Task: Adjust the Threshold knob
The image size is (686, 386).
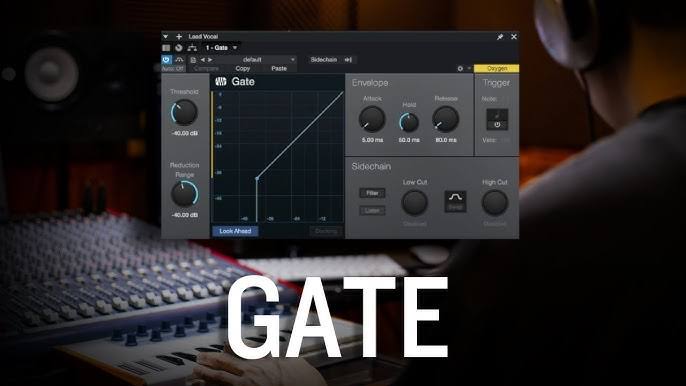Action: point(184,112)
